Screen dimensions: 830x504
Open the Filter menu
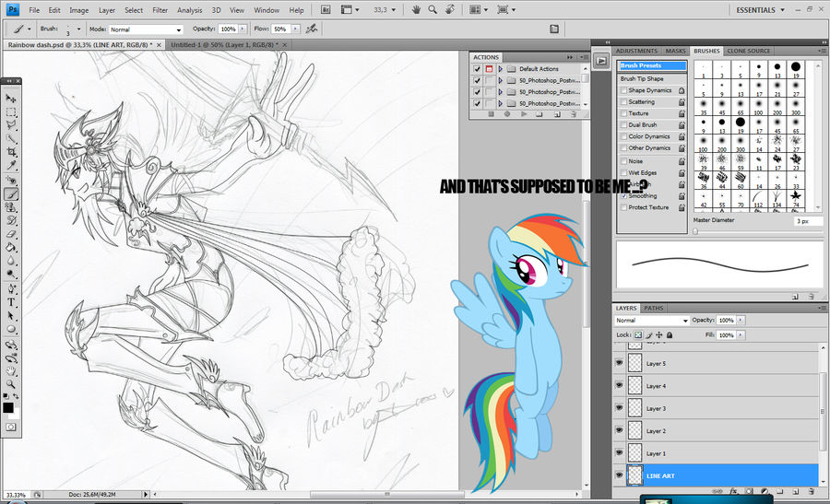[160, 9]
